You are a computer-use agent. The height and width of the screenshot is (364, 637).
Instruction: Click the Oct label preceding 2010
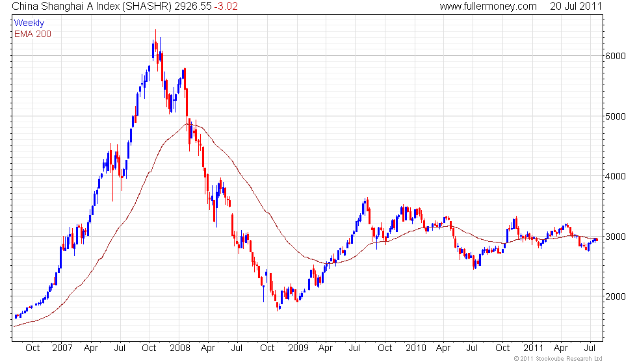pos(385,348)
